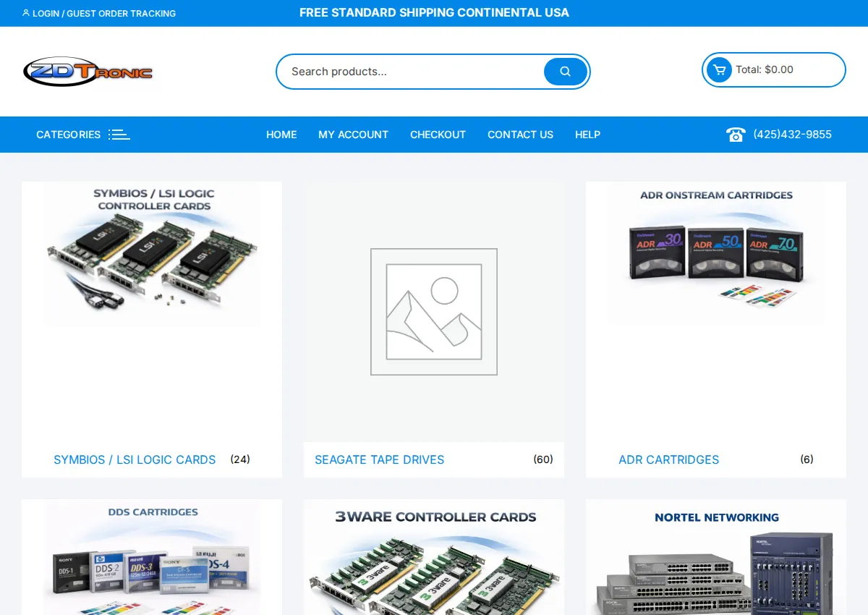868x615 pixels.
Task: Click the user icon beside Login
Action: tap(26, 13)
